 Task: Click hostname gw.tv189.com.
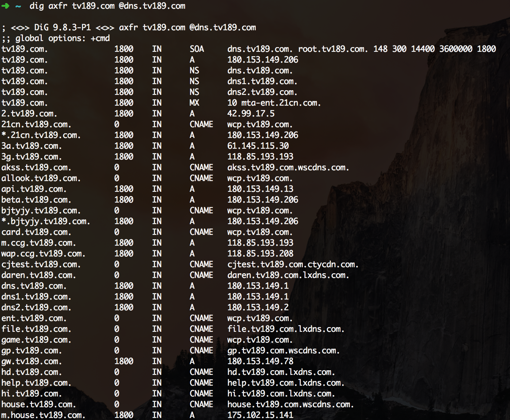click(x=32, y=361)
